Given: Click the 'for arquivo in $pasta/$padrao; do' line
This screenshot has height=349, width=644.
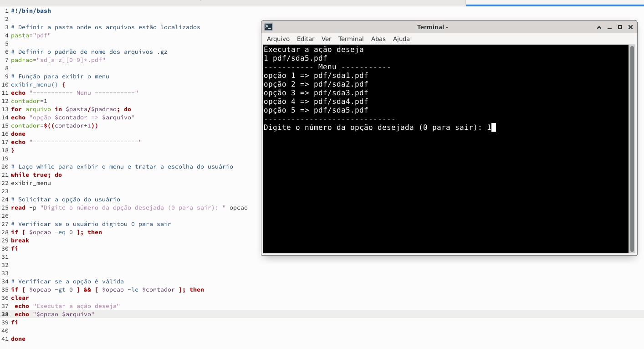Looking at the screenshot, I should (71, 109).
